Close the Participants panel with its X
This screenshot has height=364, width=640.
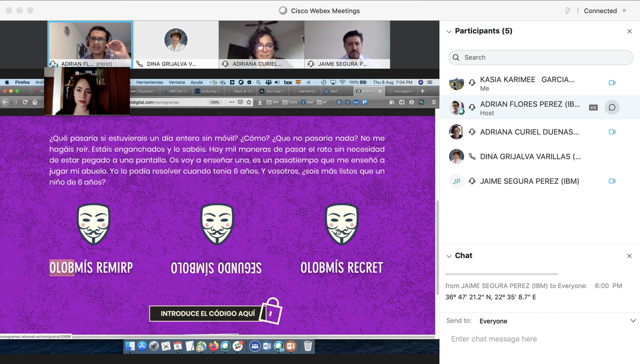coord(629,31)
